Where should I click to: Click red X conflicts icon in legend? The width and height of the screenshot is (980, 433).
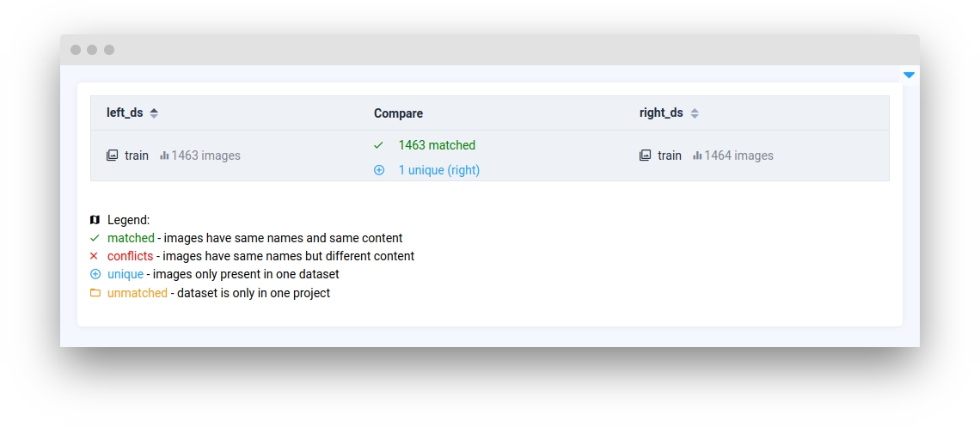click(x=95, y=256)
